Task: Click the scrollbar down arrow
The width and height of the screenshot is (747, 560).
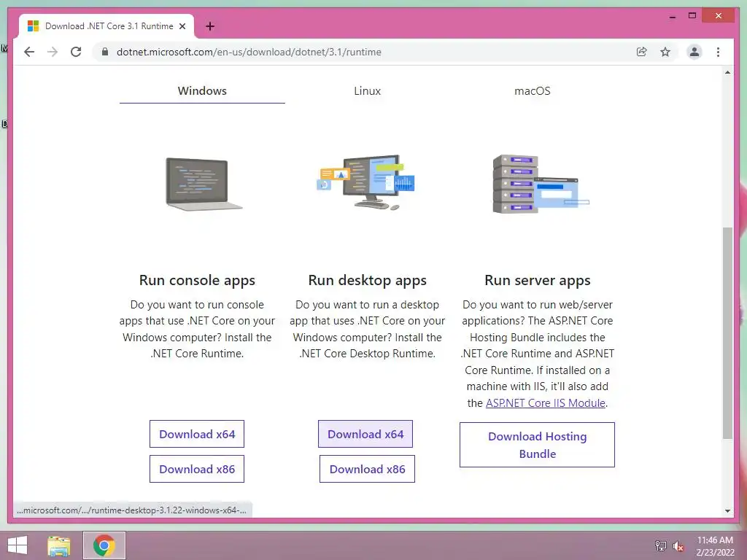Action: [727, 511]
